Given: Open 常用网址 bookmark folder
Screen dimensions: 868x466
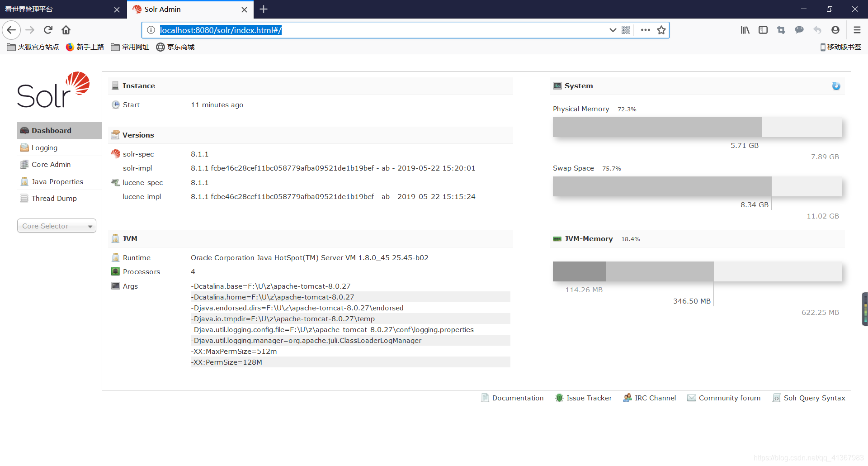Looking at the screenshot, I should [130, 47].
